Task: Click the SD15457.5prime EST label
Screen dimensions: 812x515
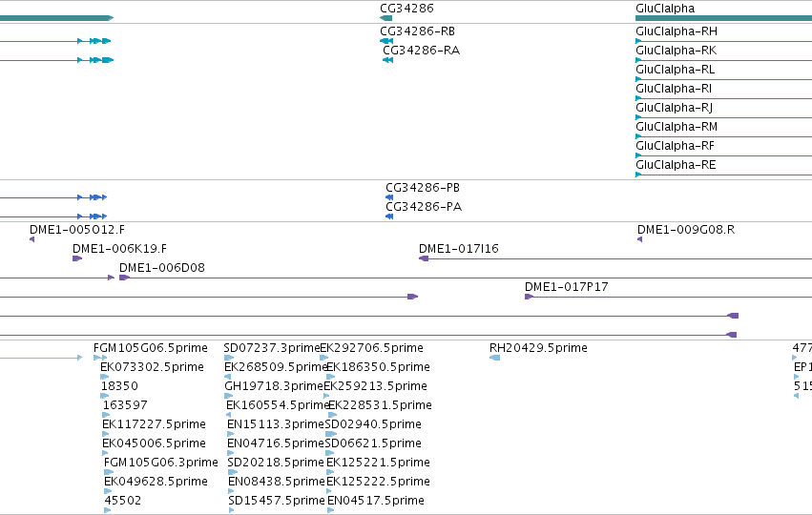Action: (277, 501)
